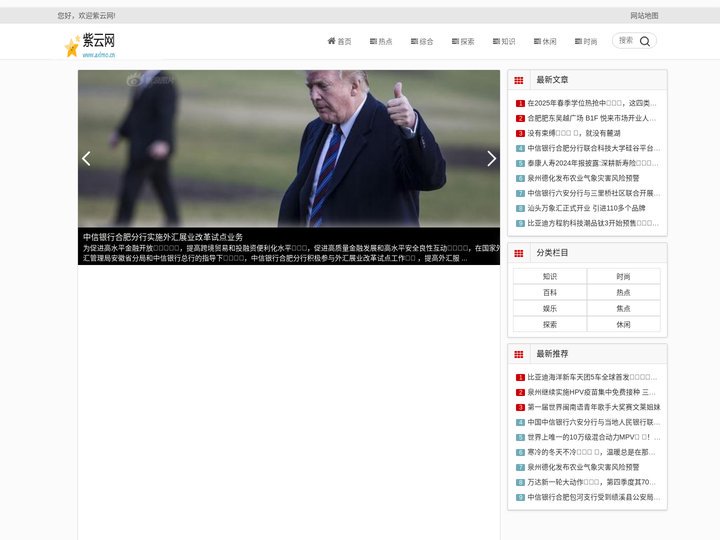The image size is (720, 540).
Task: Open recommended 中信银行合肥包河支行受到绩溪县公安局
Action: (x=594, y=497)
